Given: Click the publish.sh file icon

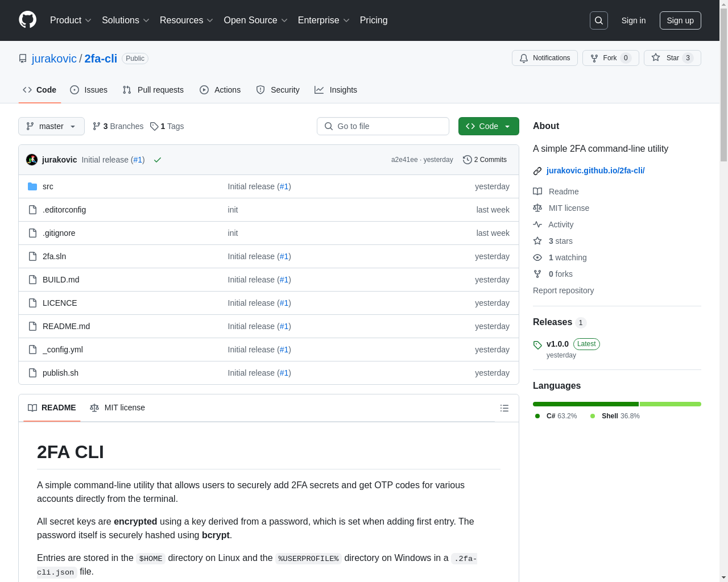Looking at the screenshot, I should point(32,373).
